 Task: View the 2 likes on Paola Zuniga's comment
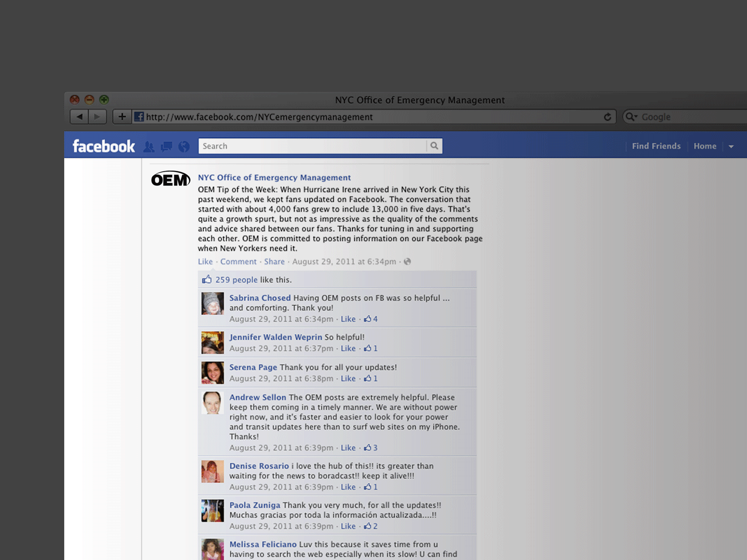(x=371, y=526)
